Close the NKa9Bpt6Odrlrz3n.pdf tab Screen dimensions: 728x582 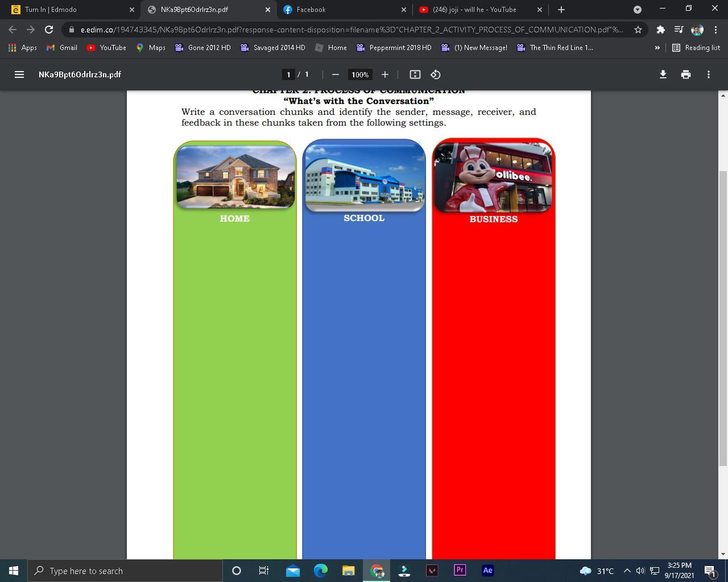pyautogui.click(x=268, y=10)
